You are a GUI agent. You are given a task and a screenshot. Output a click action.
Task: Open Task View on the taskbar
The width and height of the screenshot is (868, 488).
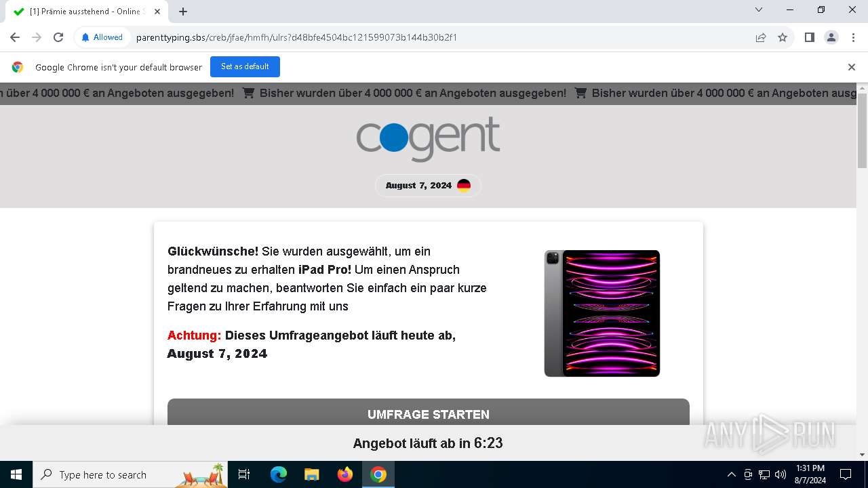tap(244, 474)
